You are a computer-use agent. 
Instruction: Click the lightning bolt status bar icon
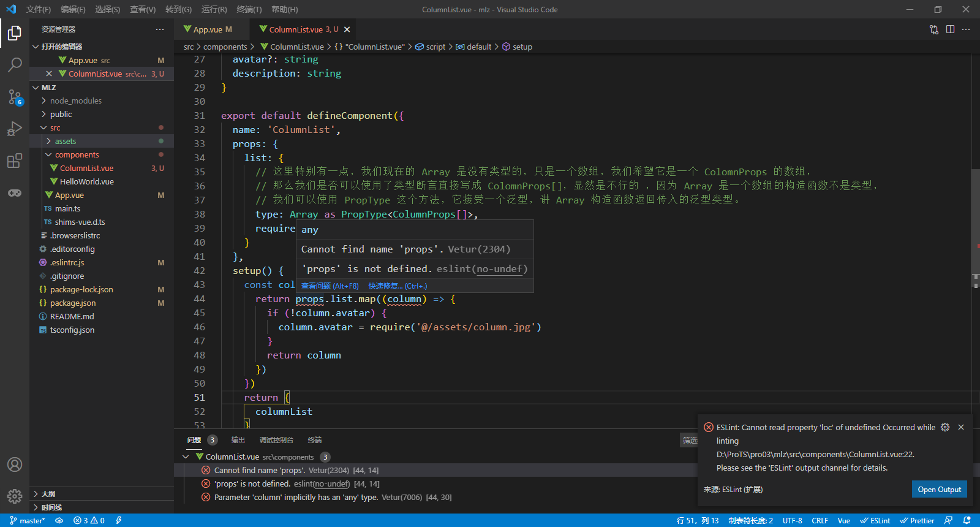pos(118,520)
